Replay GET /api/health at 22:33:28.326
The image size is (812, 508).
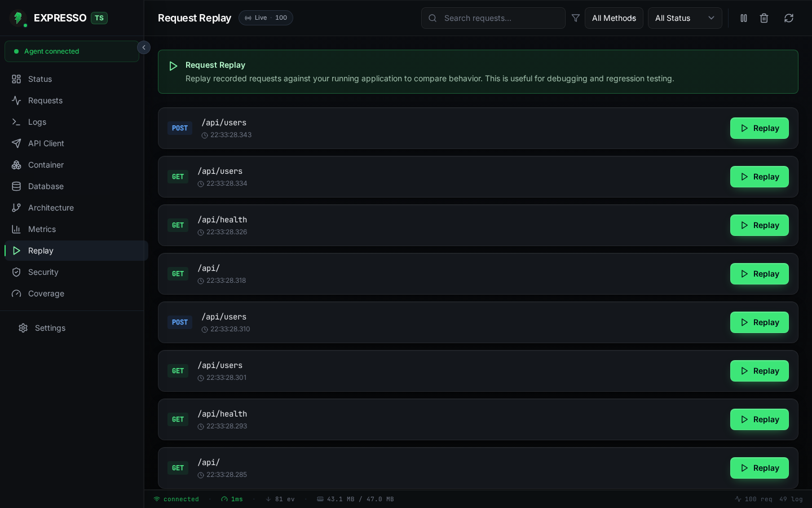760,225
